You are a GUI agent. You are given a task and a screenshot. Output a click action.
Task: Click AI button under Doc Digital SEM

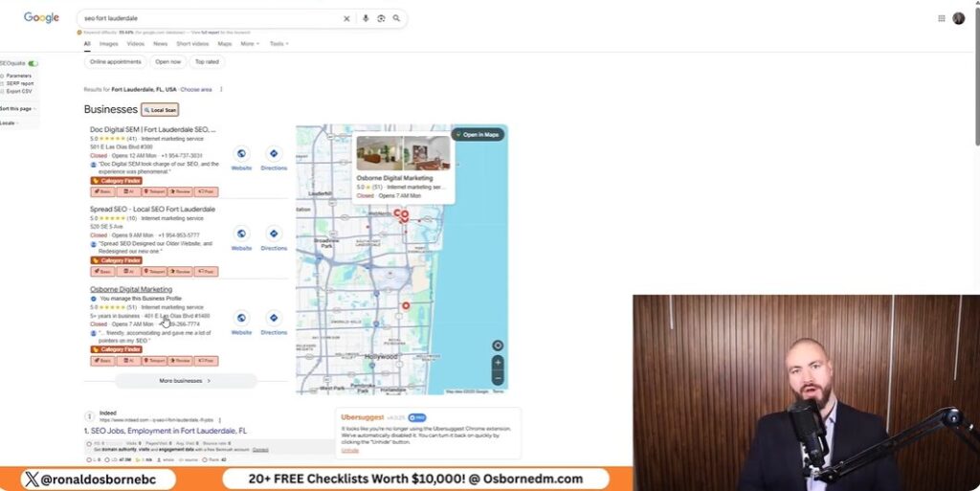pyautogui.click(x=129, y=191)
